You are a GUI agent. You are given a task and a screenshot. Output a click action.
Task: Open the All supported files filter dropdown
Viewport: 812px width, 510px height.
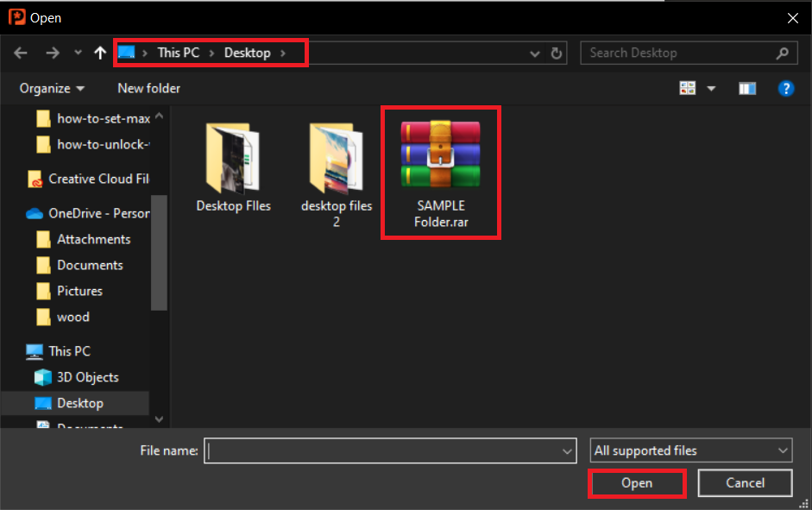(x=689, y=450)
